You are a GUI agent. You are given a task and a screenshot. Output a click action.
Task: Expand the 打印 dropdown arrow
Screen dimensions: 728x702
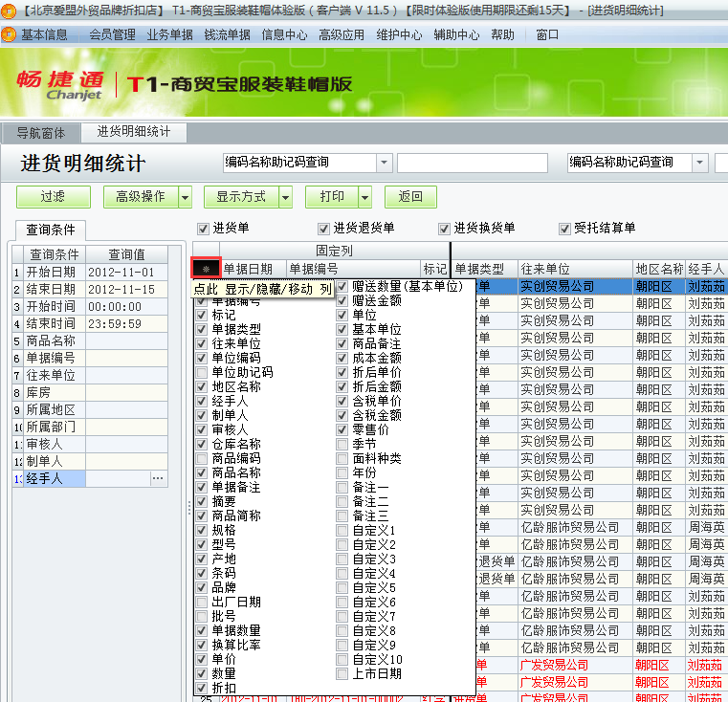364,197
